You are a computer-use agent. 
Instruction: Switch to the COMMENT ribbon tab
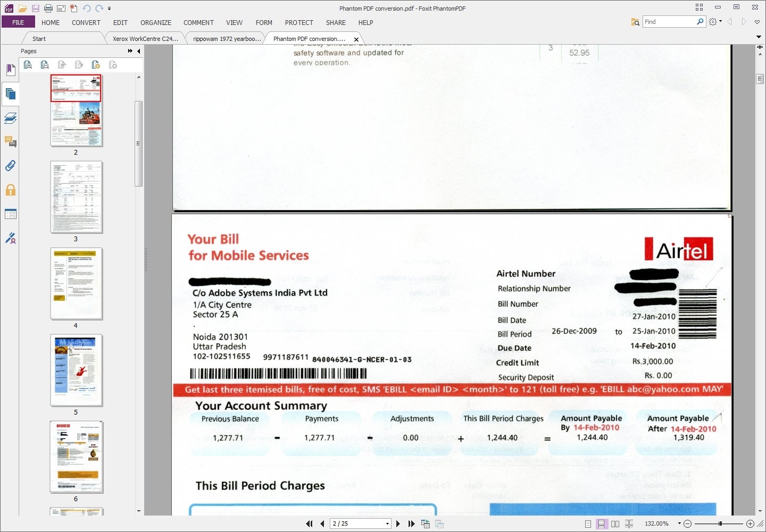pyautogui.click(x=198, y=23)
